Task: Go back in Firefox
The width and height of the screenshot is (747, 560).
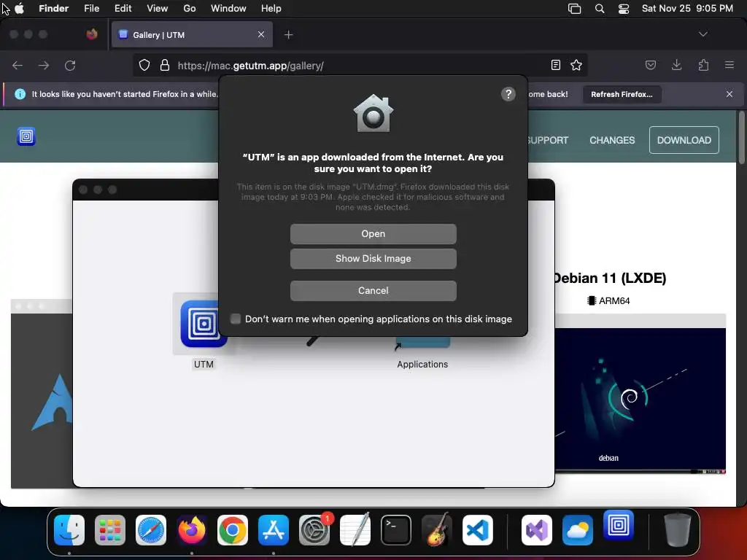Action: (x=18, y=65)
